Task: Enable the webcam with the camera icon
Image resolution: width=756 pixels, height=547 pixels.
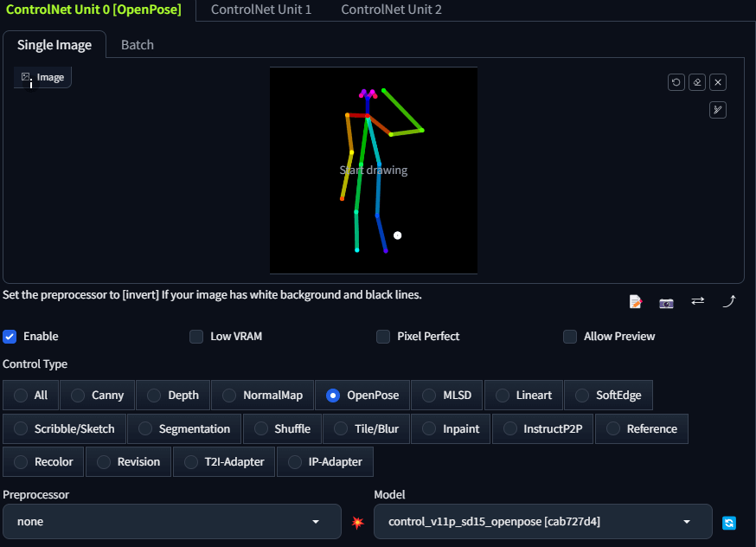Action: 666,301
